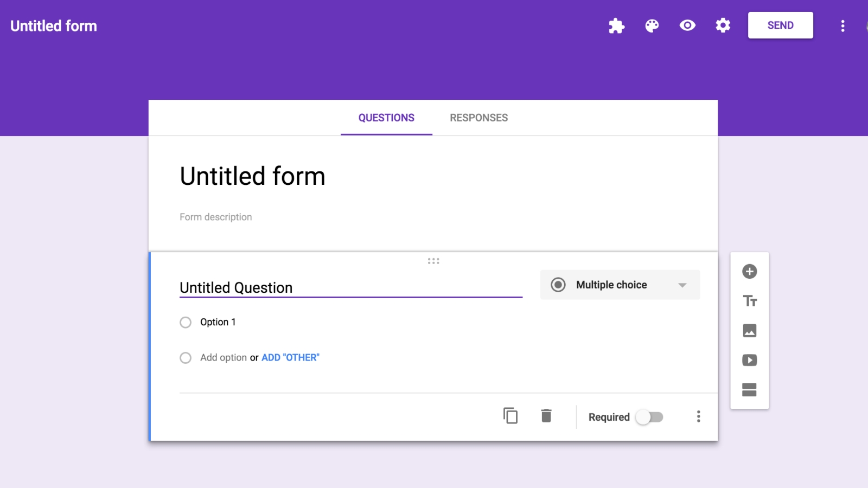Add a video to the form
This screenshot has width=868, height=488.
[749, 360]
